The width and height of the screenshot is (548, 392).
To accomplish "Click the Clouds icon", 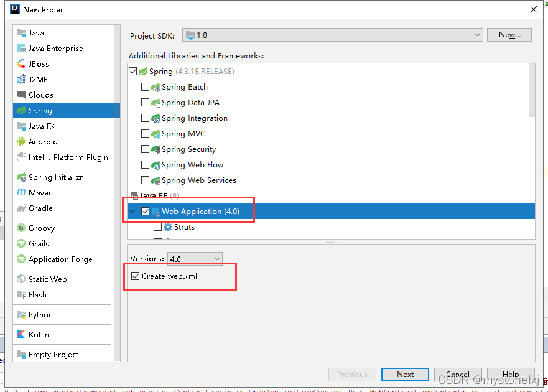I will 21,95.
